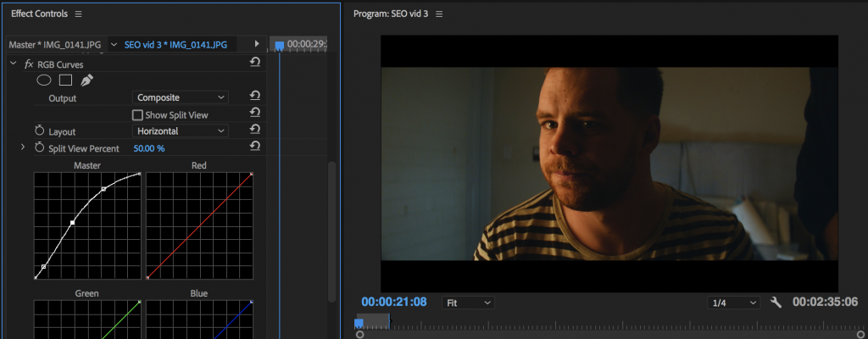Open the 1/4 playback resolution dropdown
Viewport: 868px width, 339px height.
tap(733, 303)
